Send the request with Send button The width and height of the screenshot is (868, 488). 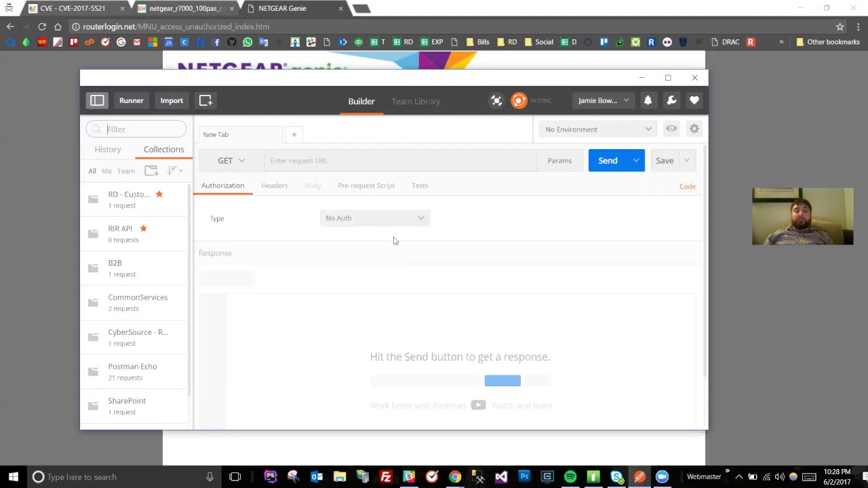(608, 161)
